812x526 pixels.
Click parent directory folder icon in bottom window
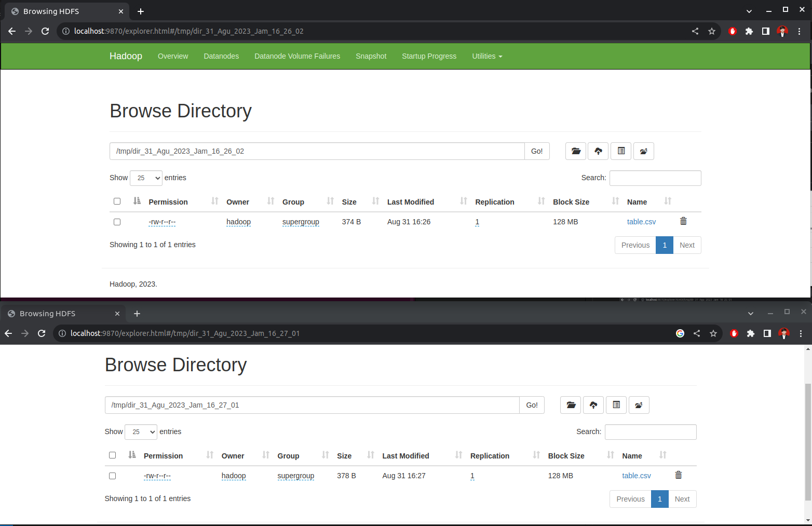[x=571, y=405]
